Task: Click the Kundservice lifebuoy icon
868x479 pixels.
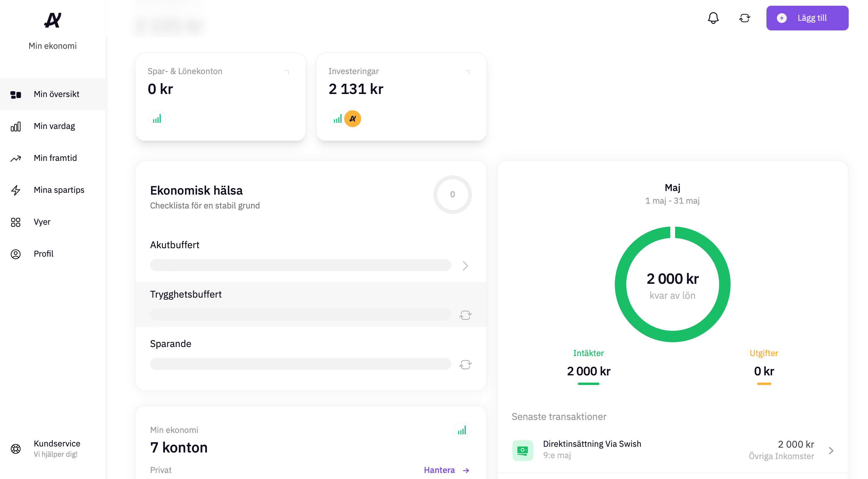Action: tap(15, 448)
